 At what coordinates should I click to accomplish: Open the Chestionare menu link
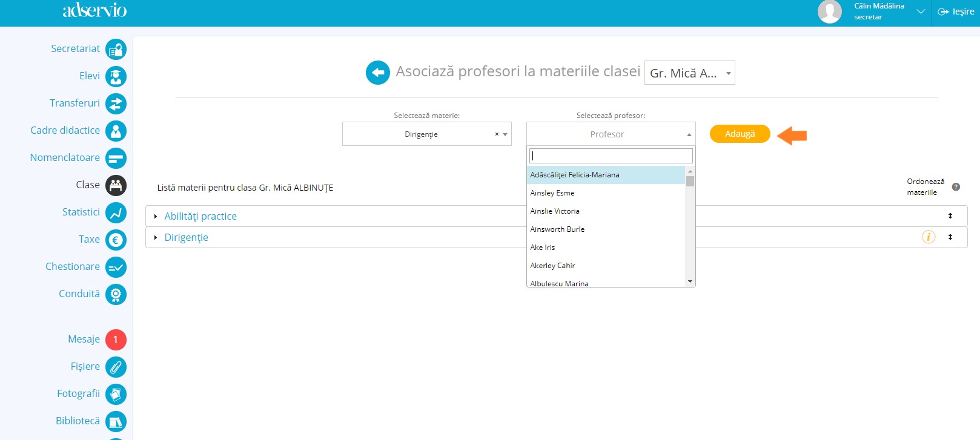click(x=73, y=266)
